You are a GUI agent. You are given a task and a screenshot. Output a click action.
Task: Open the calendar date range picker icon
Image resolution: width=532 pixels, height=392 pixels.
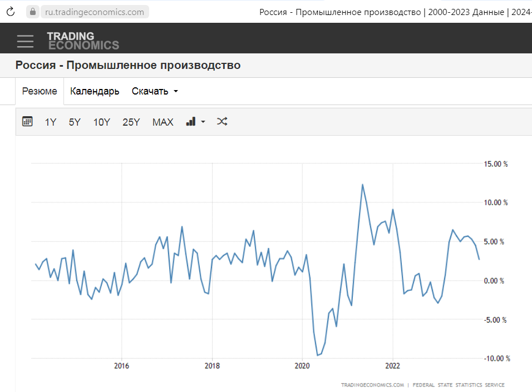coord(27,121)
